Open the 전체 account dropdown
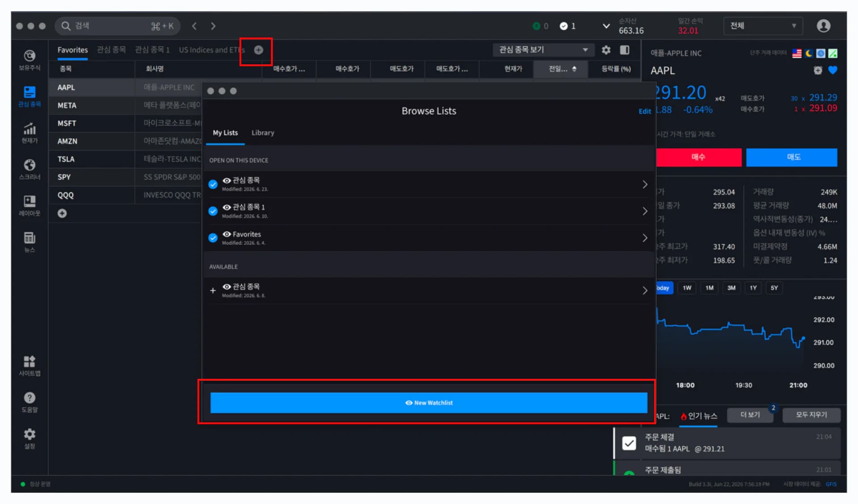 coord(763,26)
